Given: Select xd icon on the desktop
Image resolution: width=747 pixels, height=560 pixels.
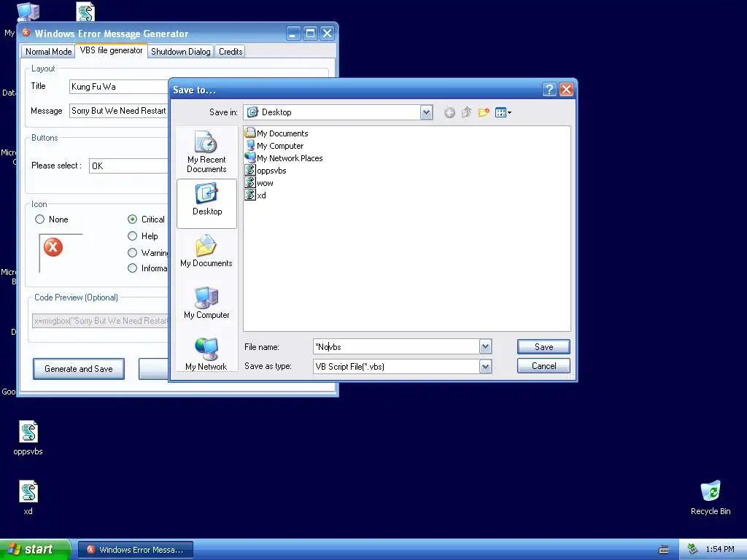Looking at the screenshot, I should pyautogui.click(x=28, y=498).
